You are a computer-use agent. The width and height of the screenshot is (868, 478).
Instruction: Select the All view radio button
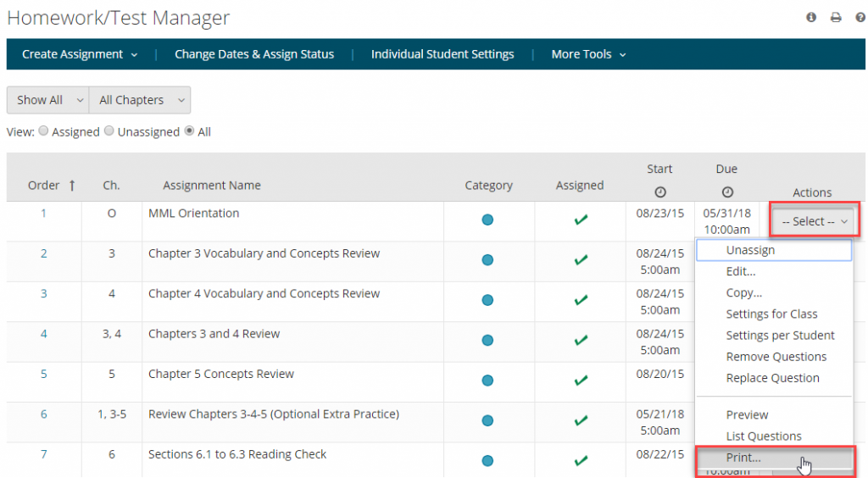point(190,131)
